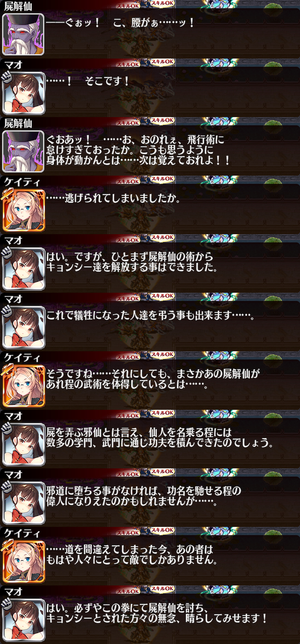This screenshot has height=644, width=300.
Task: Click ケイティ portrait beside 'そうですね' dialogue
Action: (x=24, y=386)
